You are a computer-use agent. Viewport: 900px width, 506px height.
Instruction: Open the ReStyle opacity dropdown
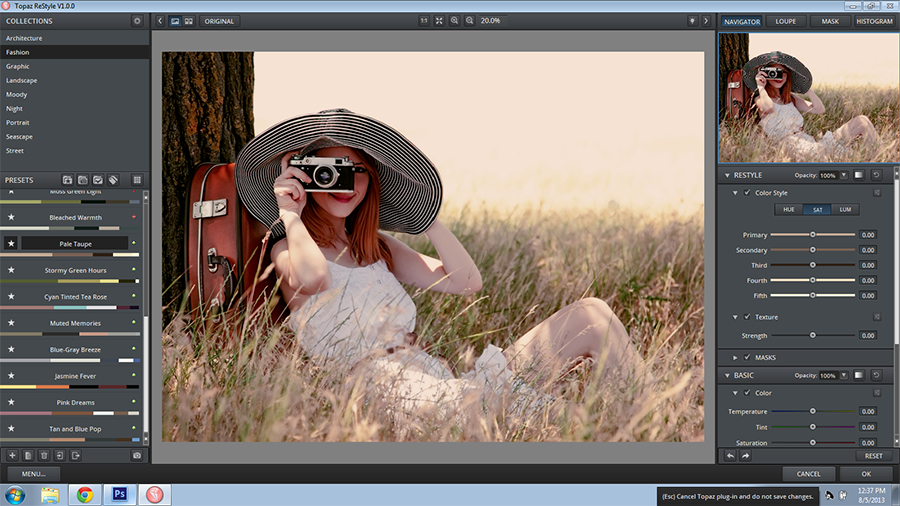(843, 175)
